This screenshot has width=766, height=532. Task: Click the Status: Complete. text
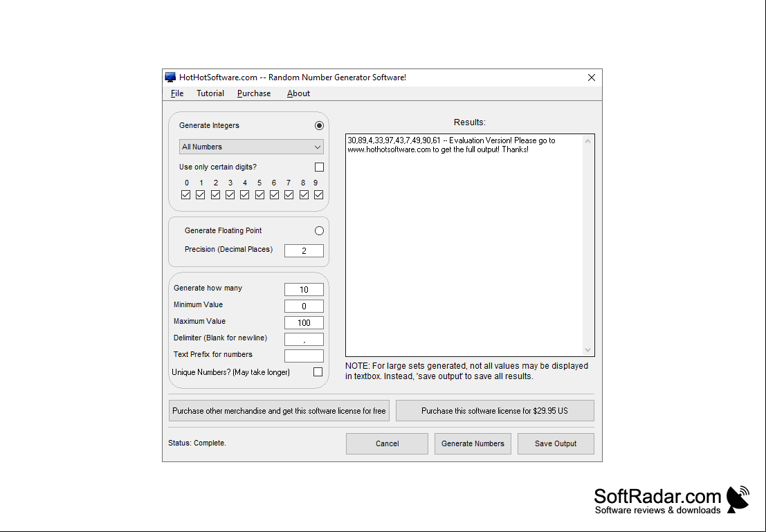197,443
